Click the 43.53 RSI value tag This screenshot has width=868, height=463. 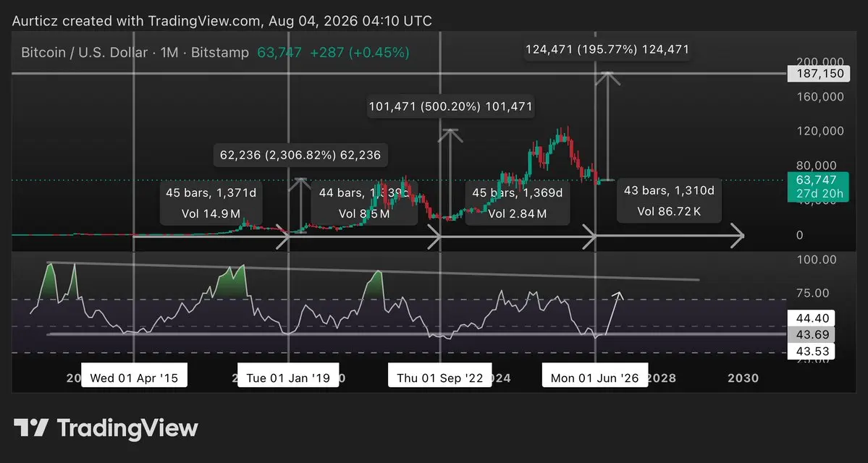pyautogui.click(x=811, y=351)
